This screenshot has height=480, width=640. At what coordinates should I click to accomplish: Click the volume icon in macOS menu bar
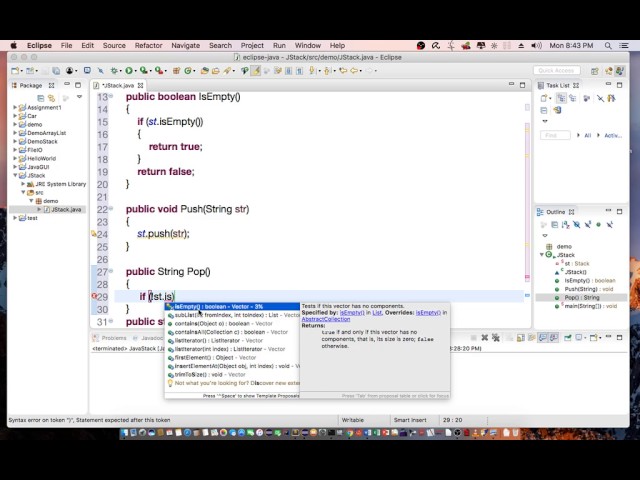pos(536,46)
